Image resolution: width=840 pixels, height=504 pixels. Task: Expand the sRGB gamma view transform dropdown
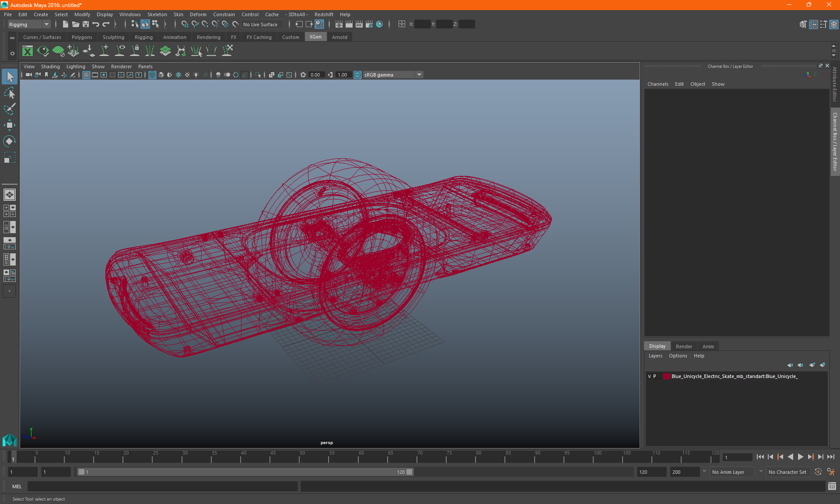pyautogui.click(x=419, y=75)
